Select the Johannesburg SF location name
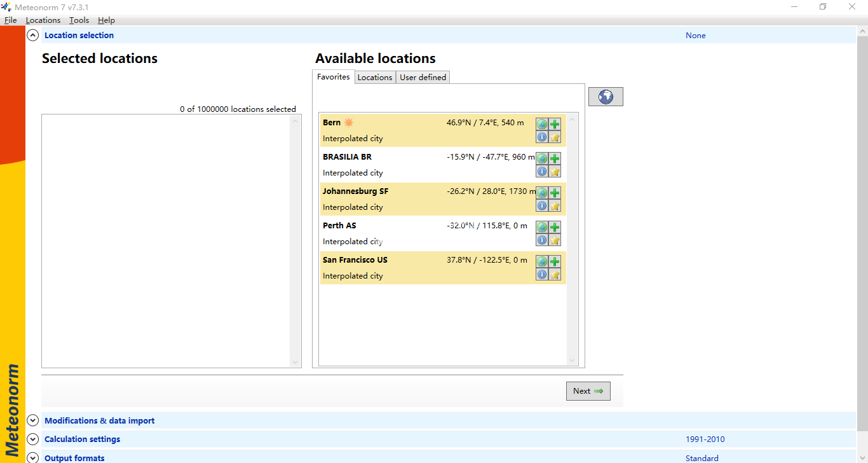Screen dimensions: 868x463 pyautogui.click(x=355, y=191)
